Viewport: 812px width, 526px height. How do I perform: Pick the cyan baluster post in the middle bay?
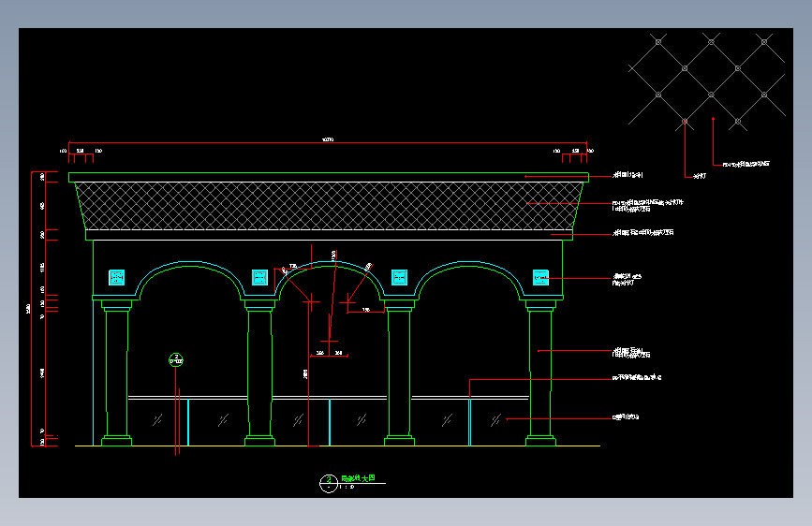(x=330, y=422)
